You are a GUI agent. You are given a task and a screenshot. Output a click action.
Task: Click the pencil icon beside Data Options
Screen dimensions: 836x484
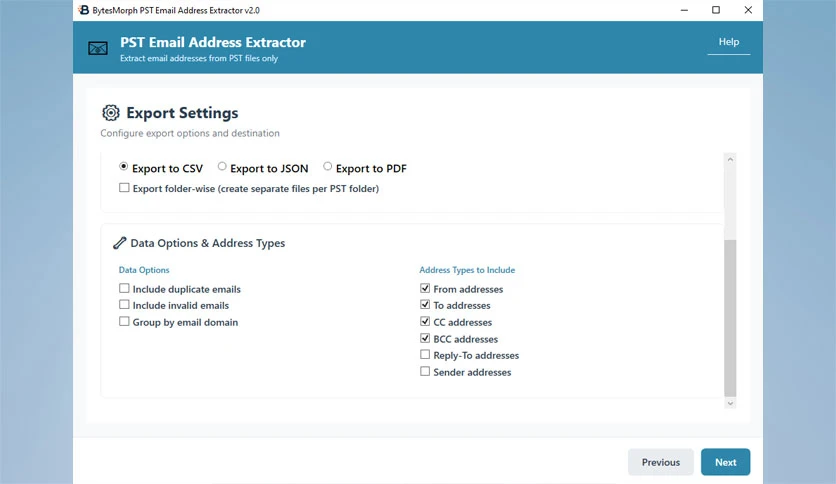coord(119,243)
